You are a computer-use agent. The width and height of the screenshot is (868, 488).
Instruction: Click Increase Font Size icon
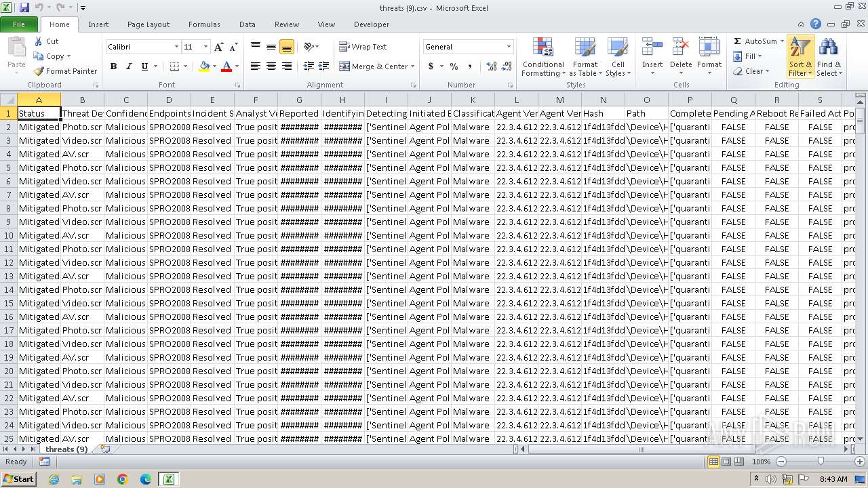218,47
